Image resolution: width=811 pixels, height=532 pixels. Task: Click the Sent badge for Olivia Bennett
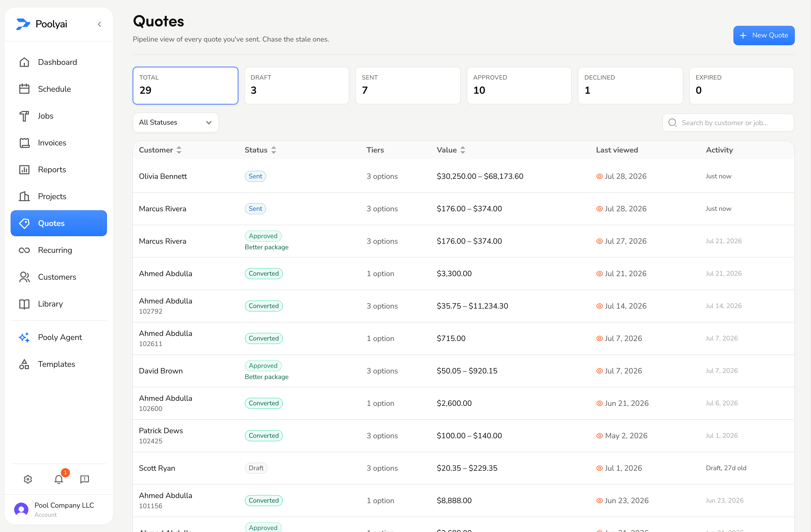point(255,176)
